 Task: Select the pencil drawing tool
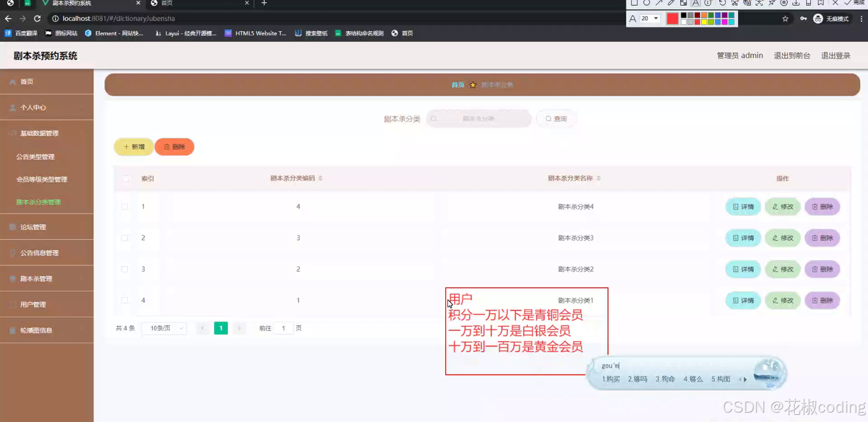pos(671,3)
